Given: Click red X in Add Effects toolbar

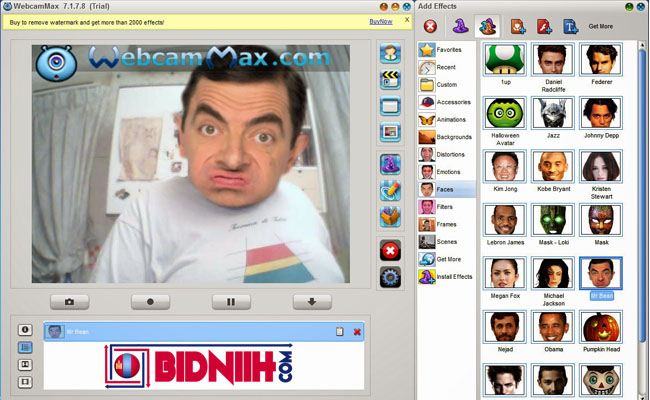Looking at the screenshot, I should [x=430, y=27].
